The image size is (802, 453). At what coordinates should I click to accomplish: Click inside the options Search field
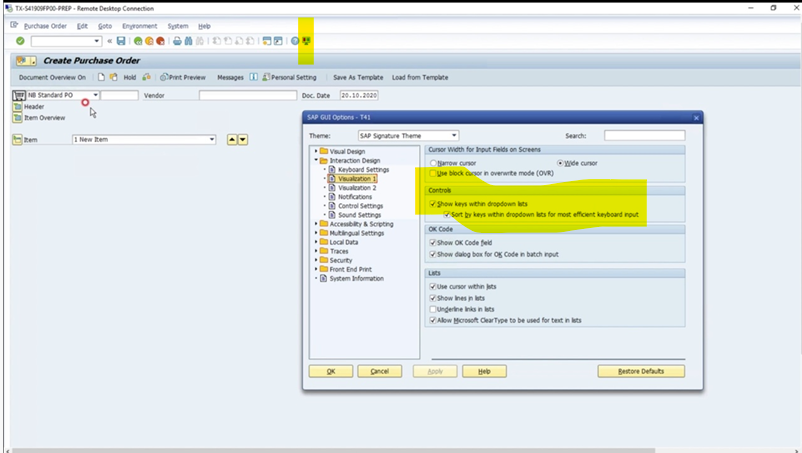pos(644,135)
